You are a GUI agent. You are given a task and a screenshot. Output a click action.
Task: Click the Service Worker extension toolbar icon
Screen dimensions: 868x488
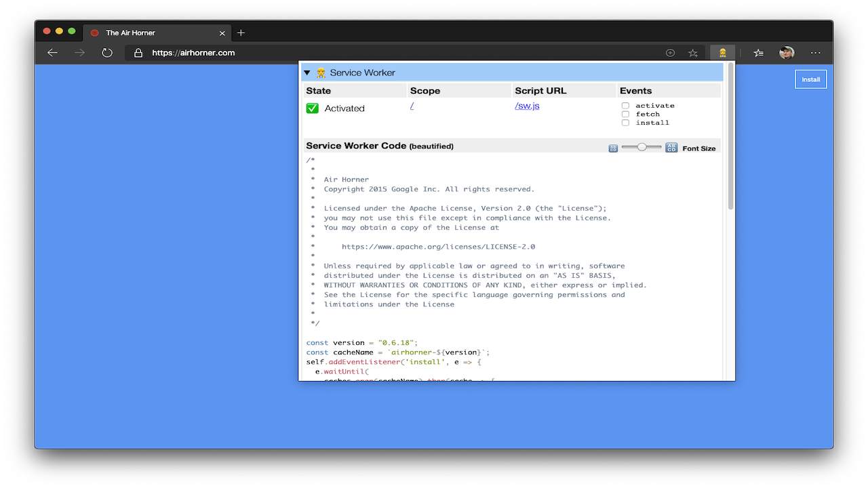[x=723, y=53]
